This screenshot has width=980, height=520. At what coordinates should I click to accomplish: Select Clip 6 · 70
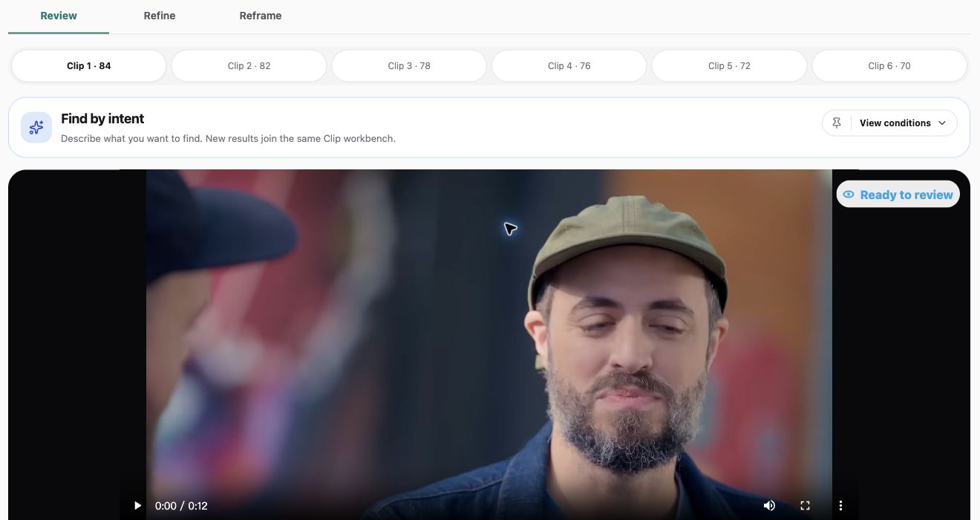coord(889,66)
